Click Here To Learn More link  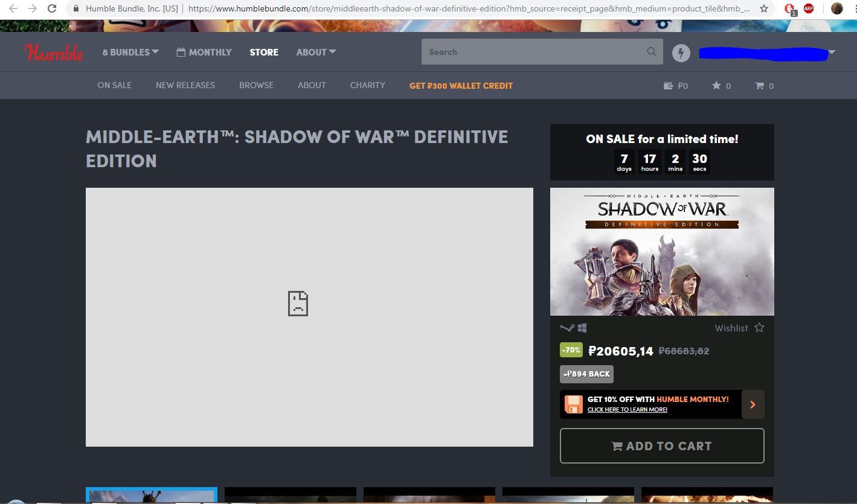[x=628, y=410]
